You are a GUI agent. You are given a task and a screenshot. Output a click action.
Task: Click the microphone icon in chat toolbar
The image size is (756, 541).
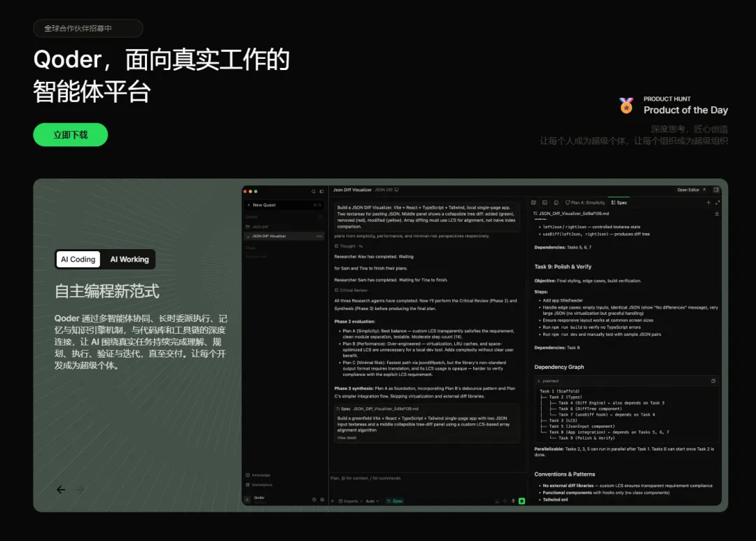click(x=513, y=501)
